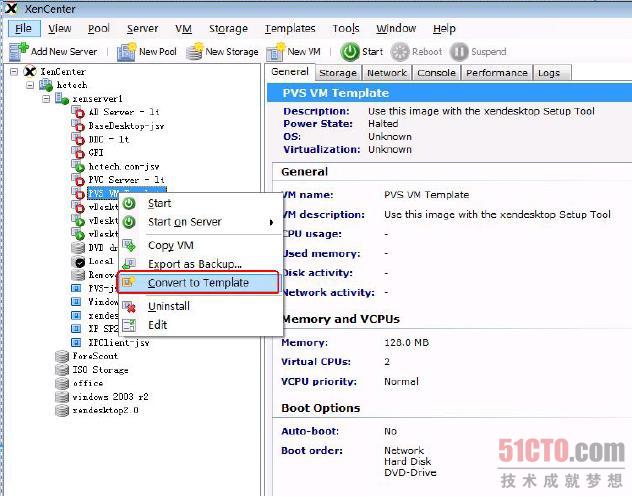Choose Uninstall in the context menu
Image resolution: width=632 pixels, height=497 pixels.
coord(201,306)
